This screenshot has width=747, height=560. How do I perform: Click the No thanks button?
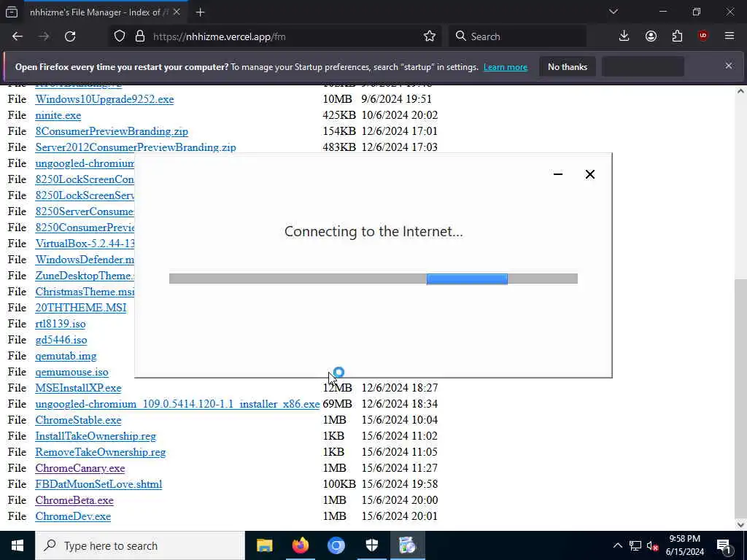(x=568, y=67)
